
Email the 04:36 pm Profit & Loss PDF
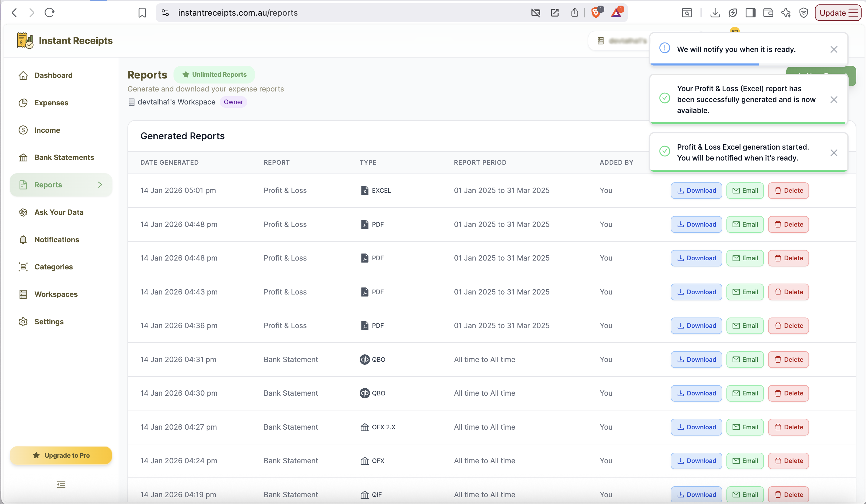745,325
